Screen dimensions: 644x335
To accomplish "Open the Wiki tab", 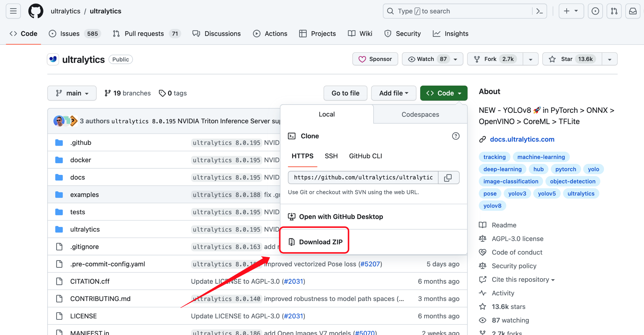I will (x=360, y=33).
